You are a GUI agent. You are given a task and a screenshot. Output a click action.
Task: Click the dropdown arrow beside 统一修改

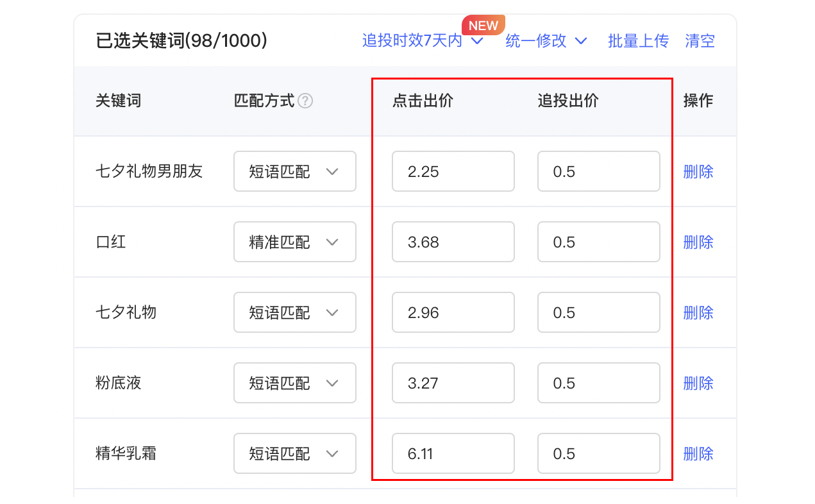click(581, 41)
